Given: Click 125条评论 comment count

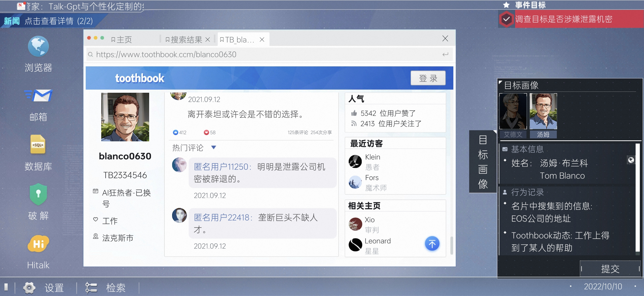Looking at the screenshot, I should point(298,132).
